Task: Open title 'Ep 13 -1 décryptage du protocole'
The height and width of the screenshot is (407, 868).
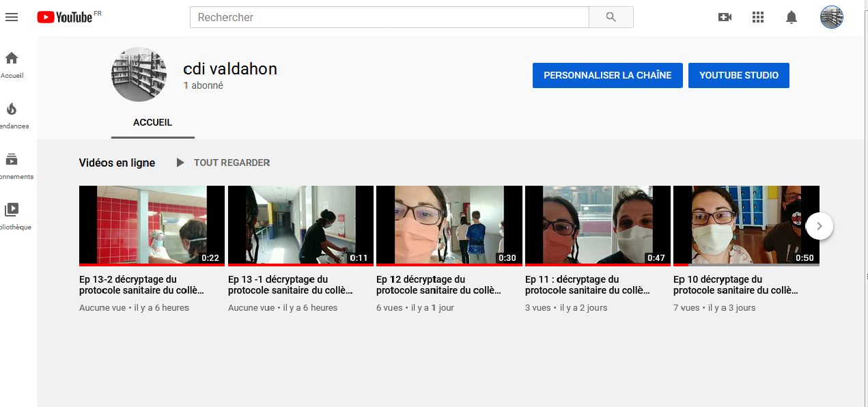Action: coord(290,285)
